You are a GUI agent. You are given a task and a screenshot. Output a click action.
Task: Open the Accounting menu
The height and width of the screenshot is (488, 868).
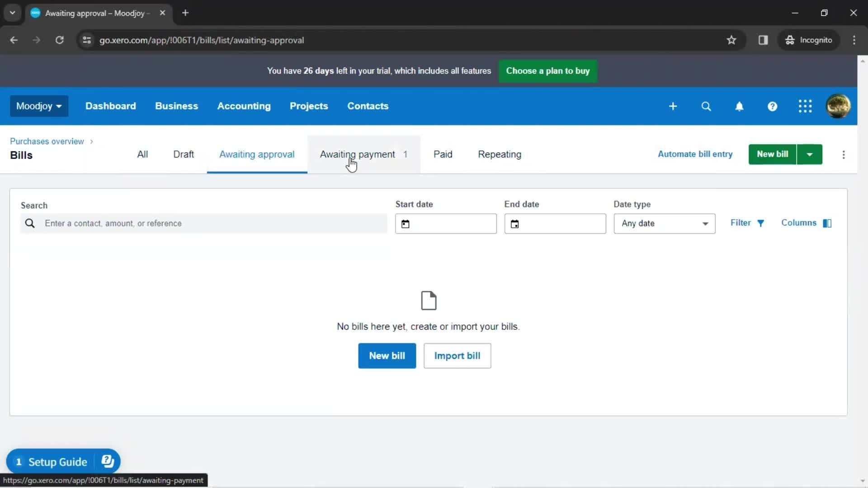pos(244,106)
